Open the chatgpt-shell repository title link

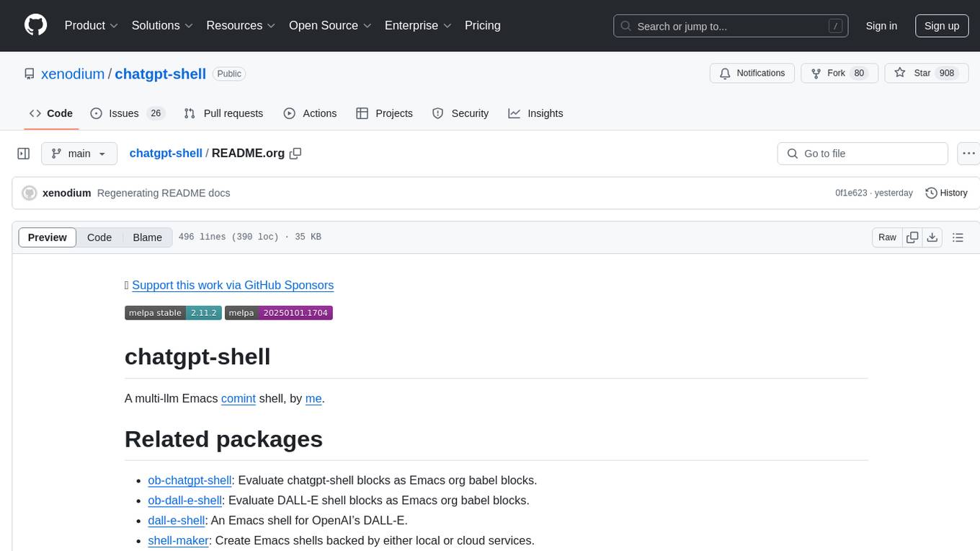[x=161, y=74]
